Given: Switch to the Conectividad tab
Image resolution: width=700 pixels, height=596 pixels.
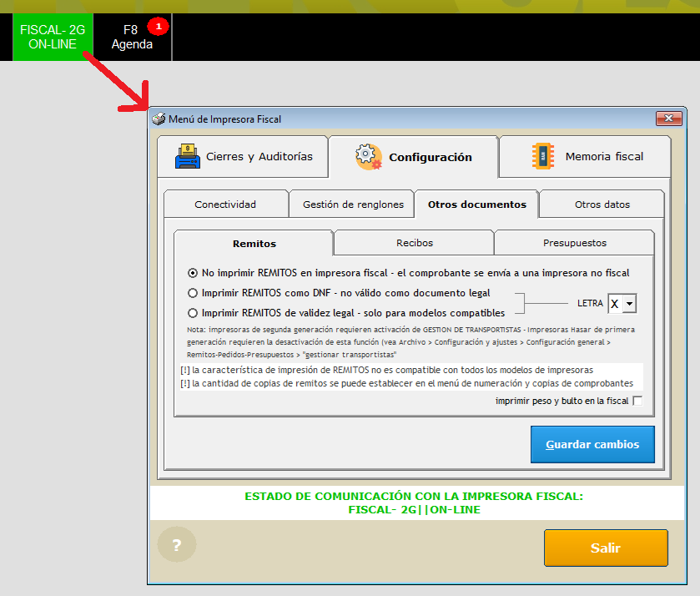Looking at the screenshot, I should [225, 204].
